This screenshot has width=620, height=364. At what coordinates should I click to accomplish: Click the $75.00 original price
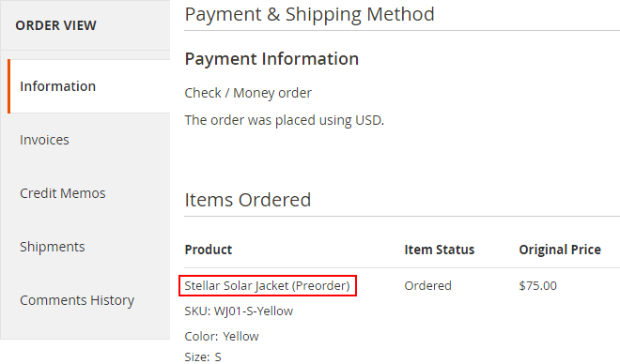point(537,285)
